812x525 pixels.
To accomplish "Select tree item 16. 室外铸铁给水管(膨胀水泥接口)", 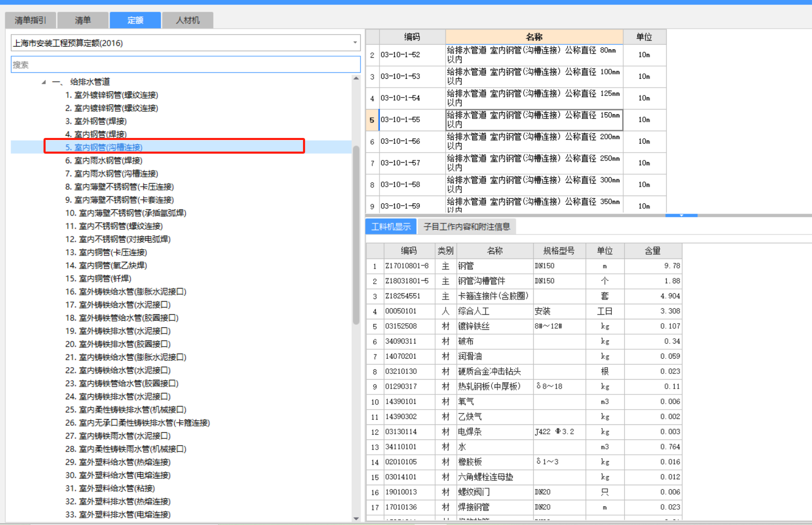I will point(126,292).
